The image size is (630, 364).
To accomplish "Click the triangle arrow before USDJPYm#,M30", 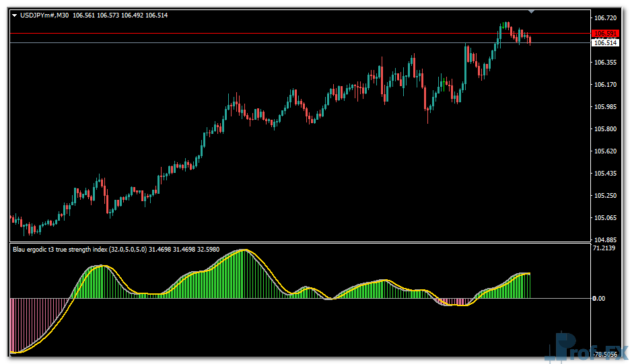I will [x=15, y=15].
